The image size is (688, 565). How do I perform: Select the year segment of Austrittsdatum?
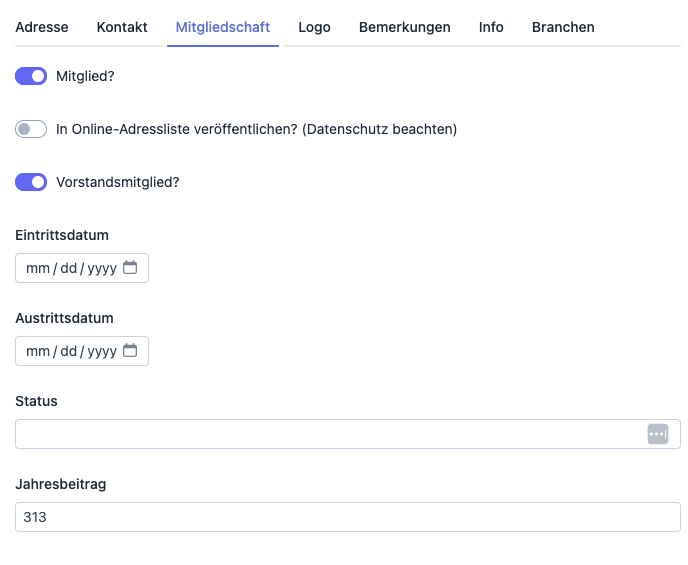[x=102, y=351]
